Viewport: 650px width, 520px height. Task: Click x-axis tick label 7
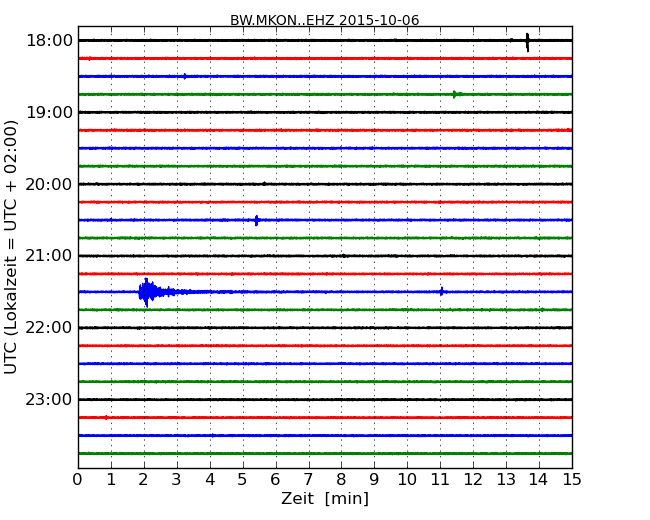point(308,479)
